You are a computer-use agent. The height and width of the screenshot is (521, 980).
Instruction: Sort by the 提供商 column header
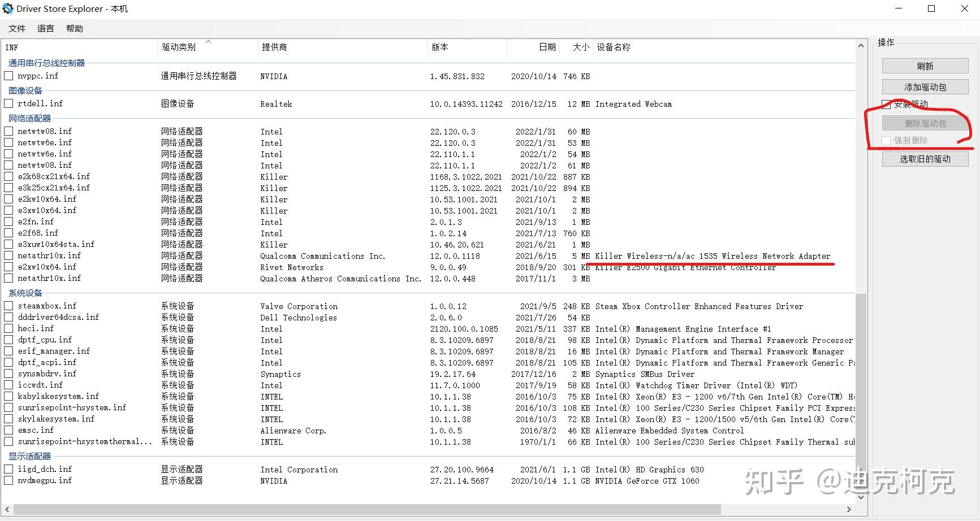[x=342, y=47]
